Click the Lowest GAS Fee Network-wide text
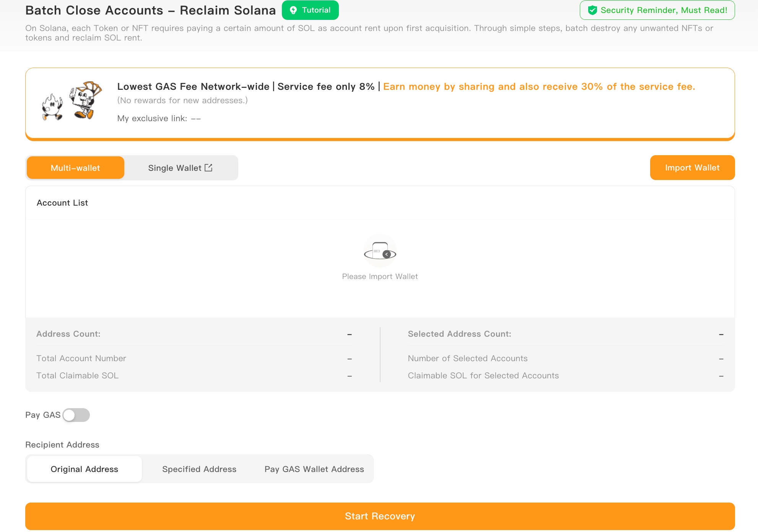 [x=193, y=87]
